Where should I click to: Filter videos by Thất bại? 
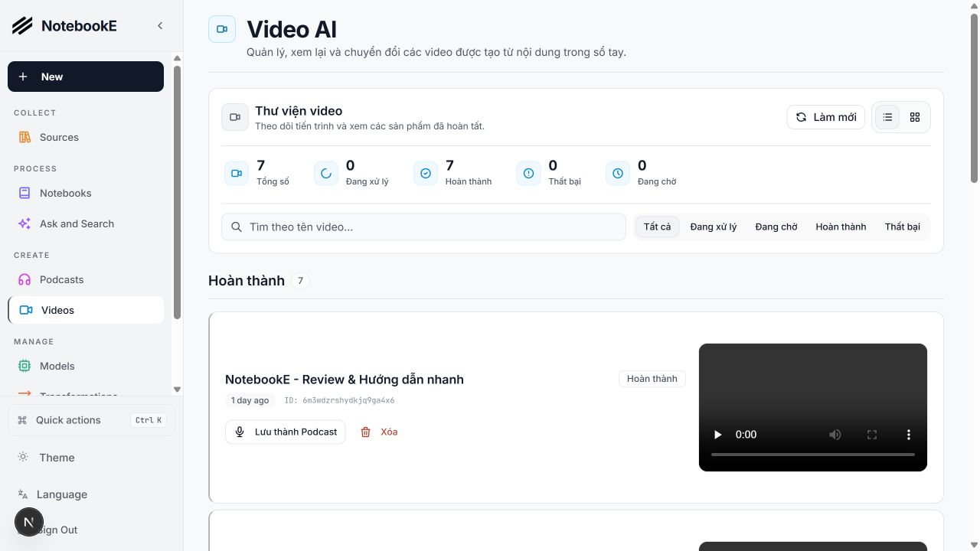coord(903,227)
